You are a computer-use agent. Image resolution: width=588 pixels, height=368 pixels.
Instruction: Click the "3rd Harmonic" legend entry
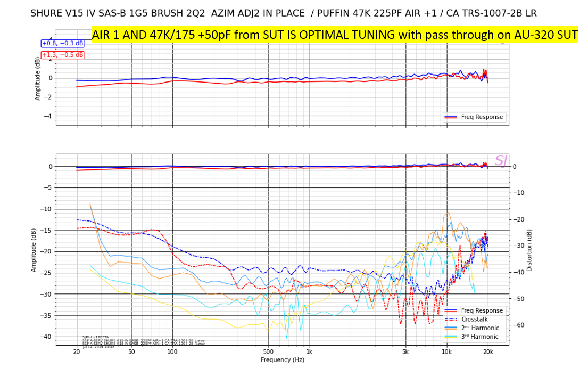pos(472,337)
